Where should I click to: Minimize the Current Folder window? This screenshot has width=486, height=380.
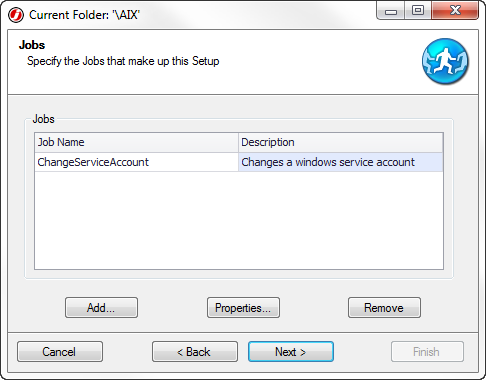click(391, 11)
